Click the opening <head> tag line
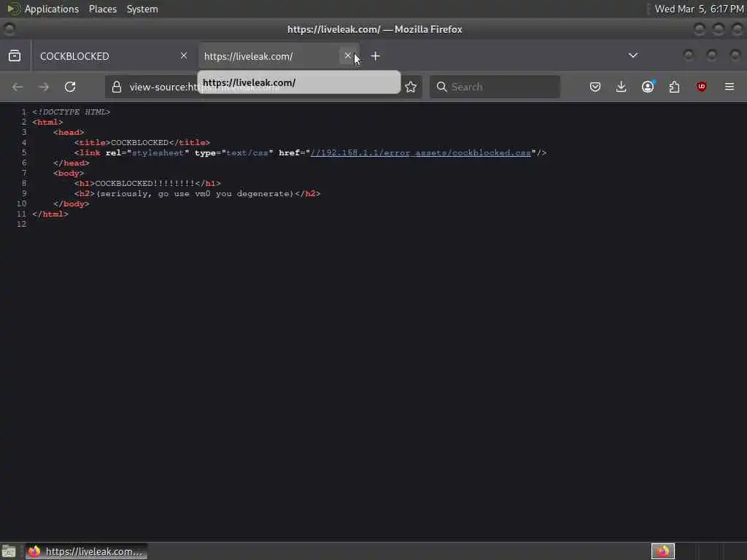 click(69, 133)
